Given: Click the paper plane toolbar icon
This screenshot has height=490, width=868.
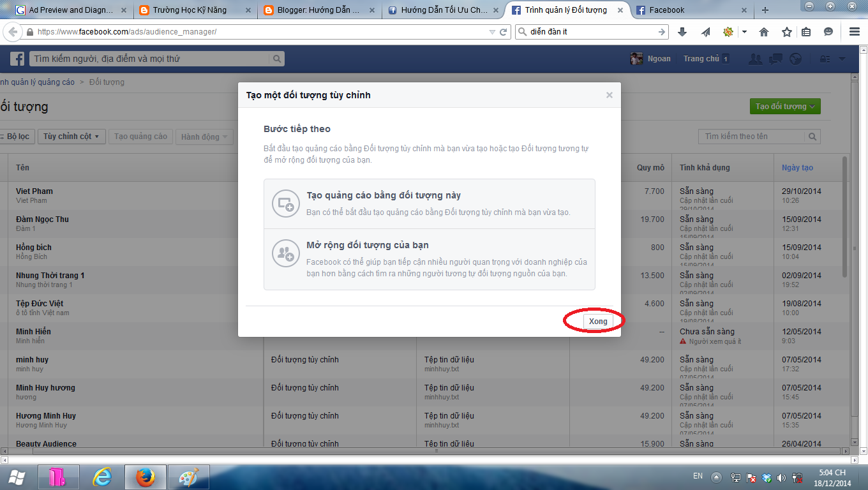Looking at the screenshot, I should (x=706, y=32).
